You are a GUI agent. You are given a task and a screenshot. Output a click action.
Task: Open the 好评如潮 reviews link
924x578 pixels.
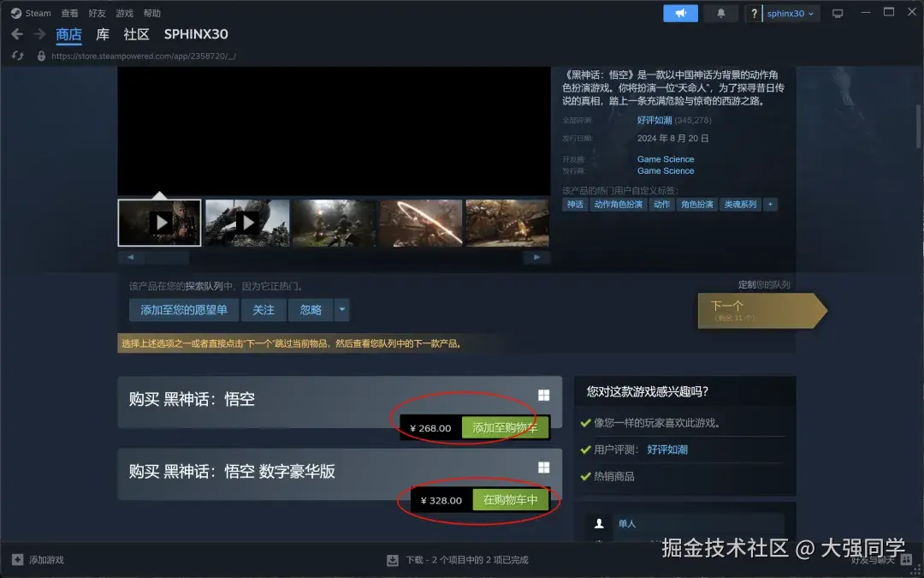click(652, 120)
